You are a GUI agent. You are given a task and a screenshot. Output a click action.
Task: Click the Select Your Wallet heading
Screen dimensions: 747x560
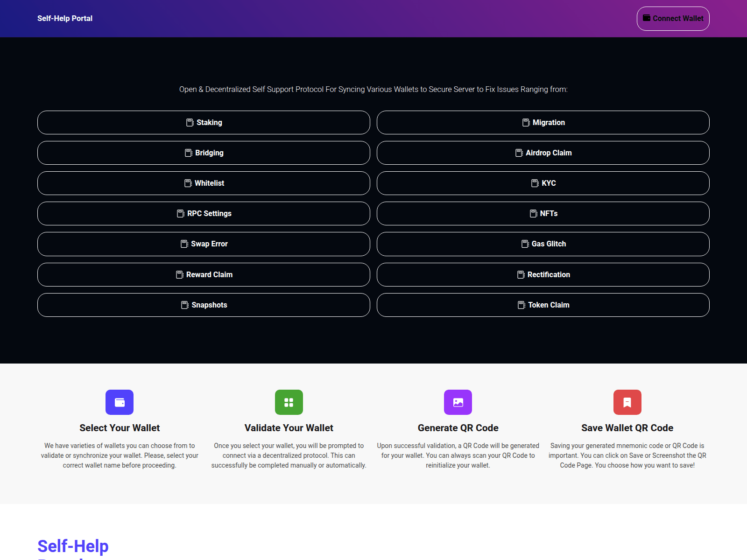click(x=120, y=428)
